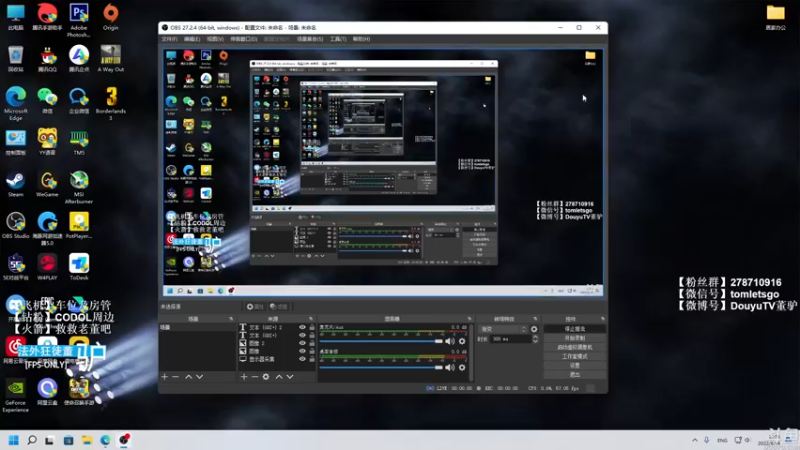Click the 停止推流 button
Viewport: 800px width, 450px height.
click(575, 329)
